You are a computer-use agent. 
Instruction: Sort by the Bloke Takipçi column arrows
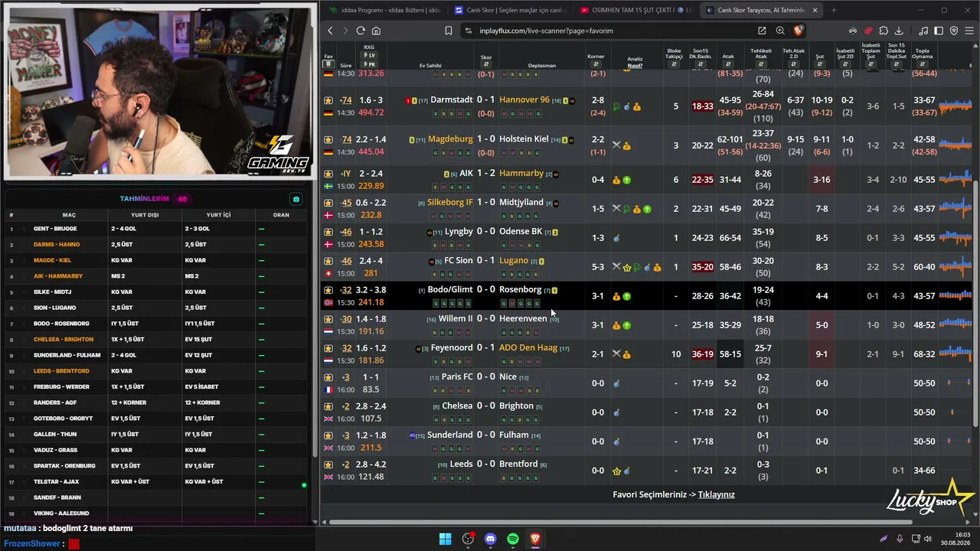(674, 64)
